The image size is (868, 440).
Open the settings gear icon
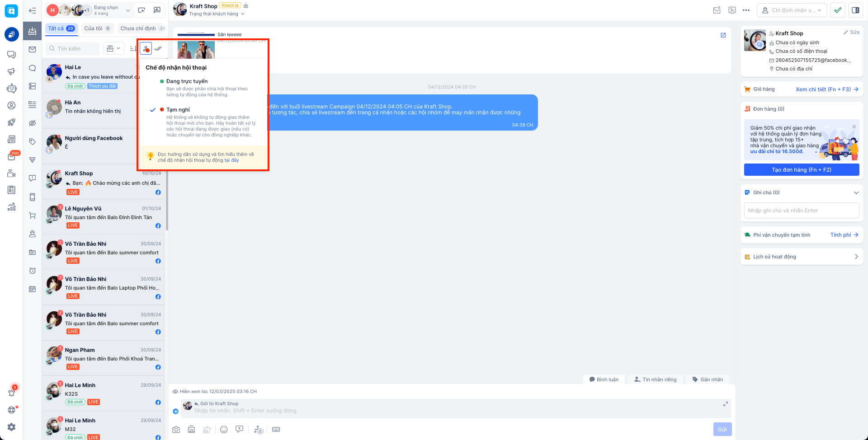point(11,427)
